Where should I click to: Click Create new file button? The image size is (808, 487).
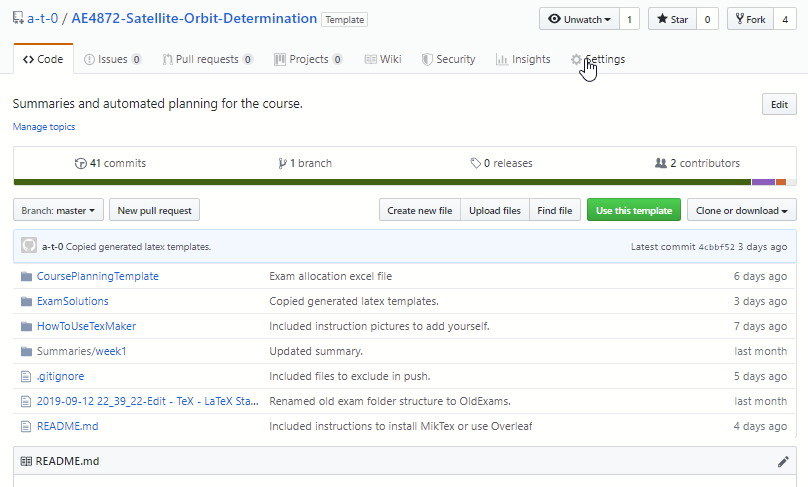pos(420,210)
